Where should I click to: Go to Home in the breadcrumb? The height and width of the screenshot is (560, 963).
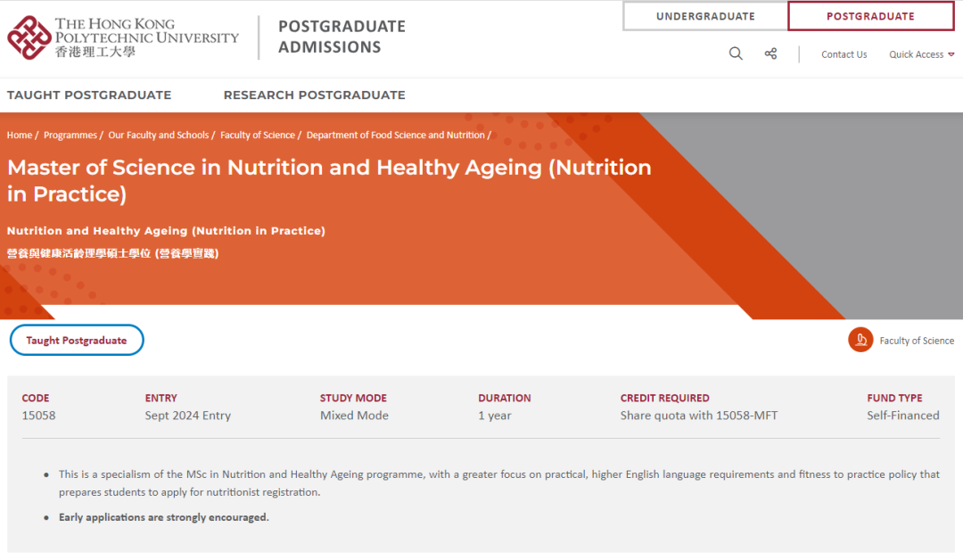tap(20, 135)
